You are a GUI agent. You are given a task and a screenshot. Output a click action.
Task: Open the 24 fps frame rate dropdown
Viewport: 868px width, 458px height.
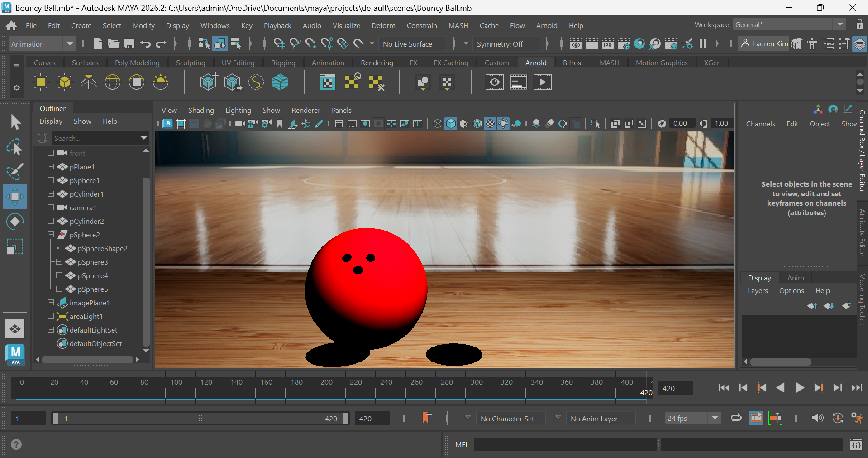pyautogui.click(x=715, y=418)
